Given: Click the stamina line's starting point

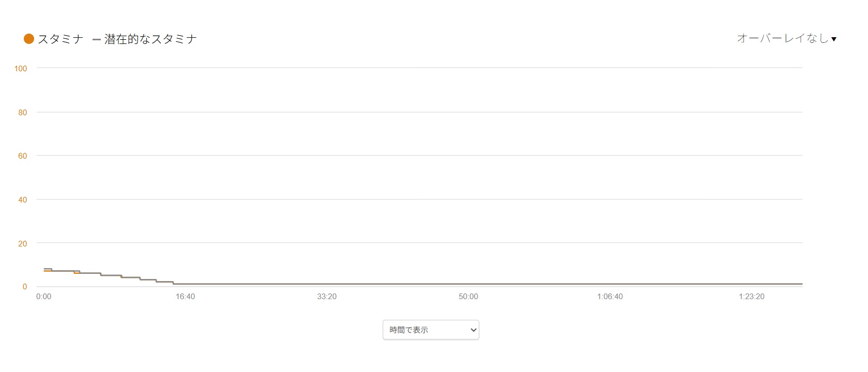Looking at the screenshot, I should pos(44,271).
